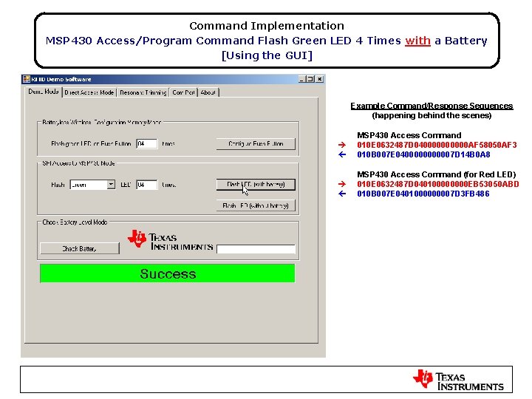Click the 'Command Implementation' slide heading
This screenshot has width=532, height=399.
(267, 26)
